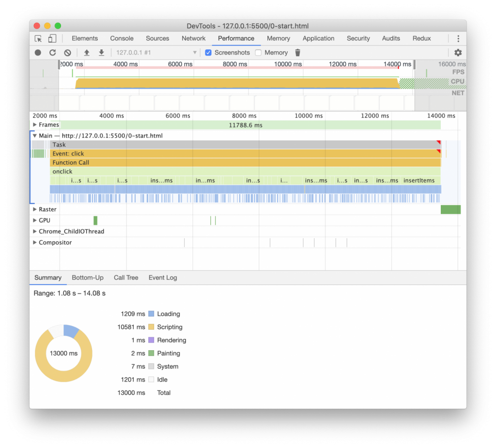Open the DevTools three-dot menu
The image size is (496, 448).
pos(458,39)
